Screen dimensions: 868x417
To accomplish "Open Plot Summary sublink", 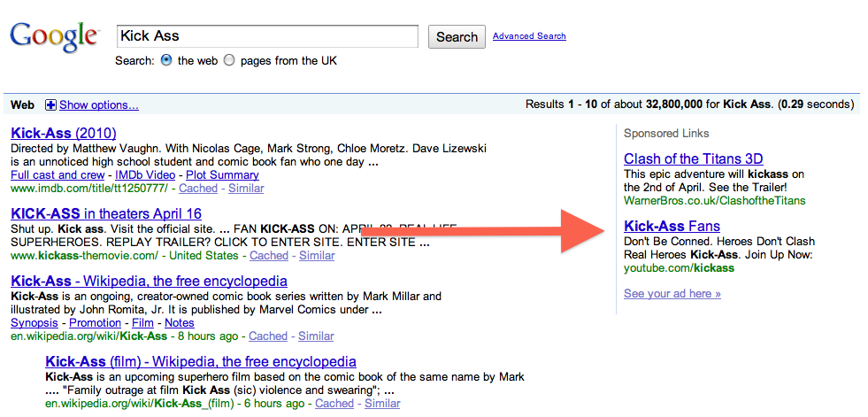I will click(223, 175).
